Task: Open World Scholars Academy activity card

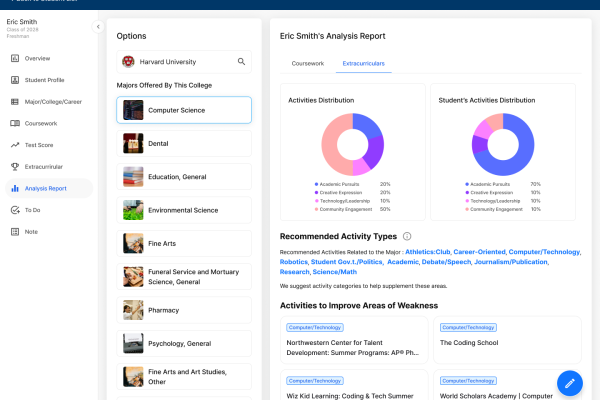Action: (507, 385)
